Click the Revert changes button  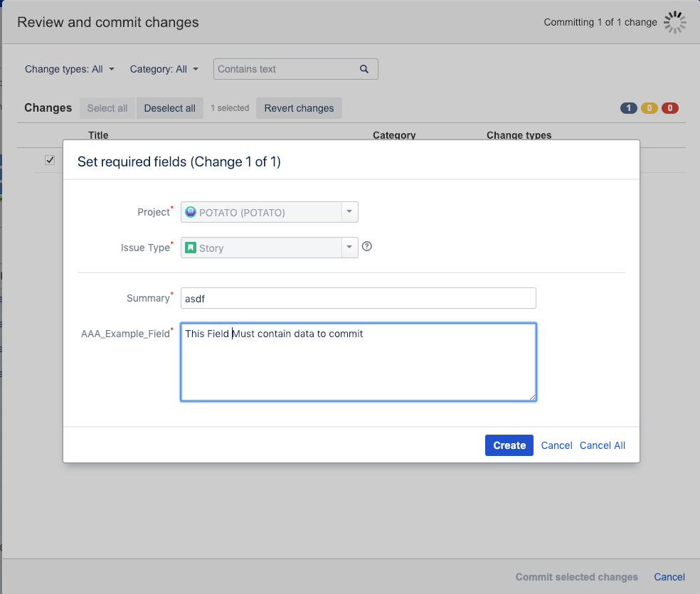click(x=299, y=108)
